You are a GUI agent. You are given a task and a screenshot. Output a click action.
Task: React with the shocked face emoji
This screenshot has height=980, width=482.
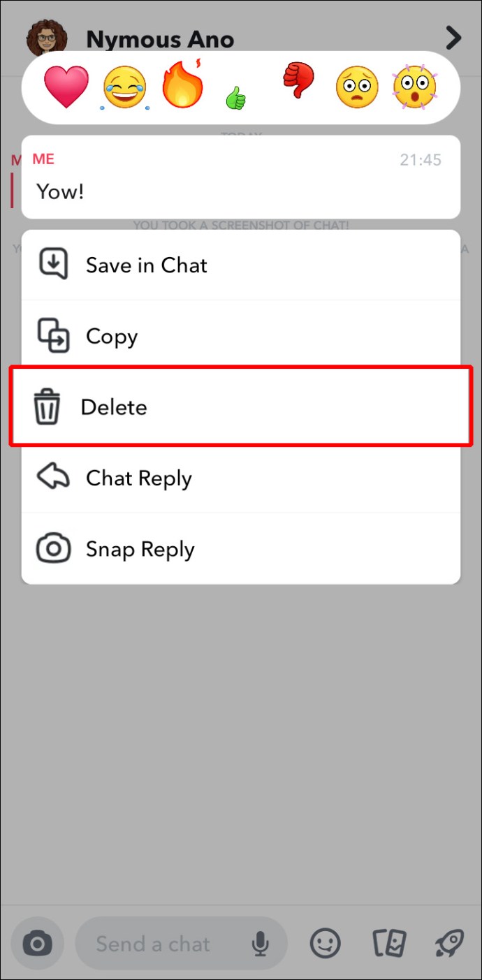click(x=415, y=87)
